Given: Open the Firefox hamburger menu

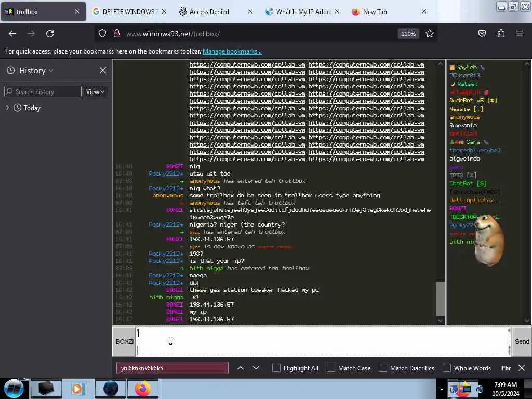Looking at the screenshot, I should click(x=520, y=34).
